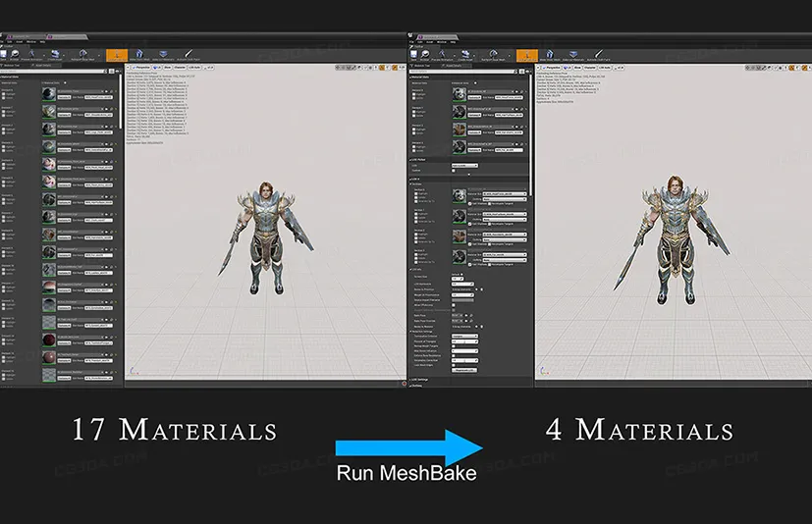Viewport: 812px width, 524px height.
Task: Click Browse icon in 17-material editor toolbar
Action: (15, 54)
